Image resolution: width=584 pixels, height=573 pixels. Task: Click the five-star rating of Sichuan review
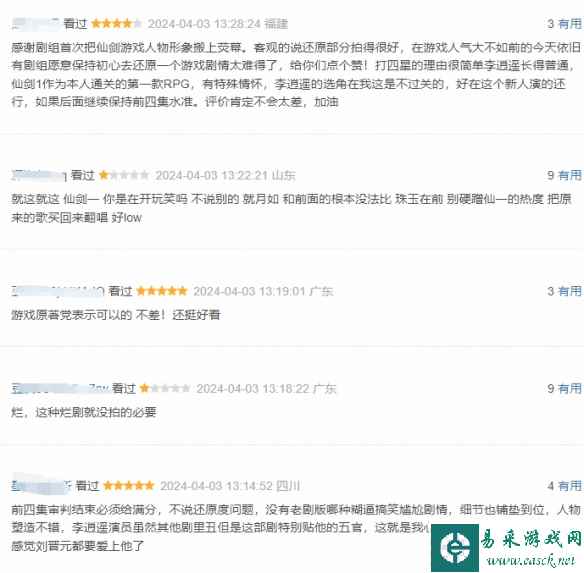pos(128,485)
